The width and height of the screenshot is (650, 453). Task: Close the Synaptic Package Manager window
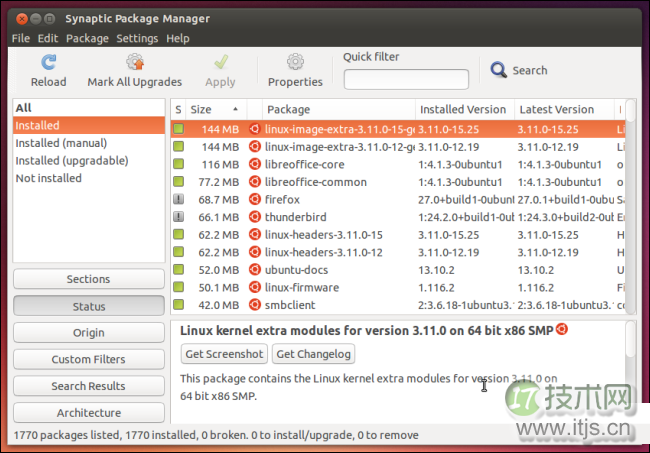22,19
